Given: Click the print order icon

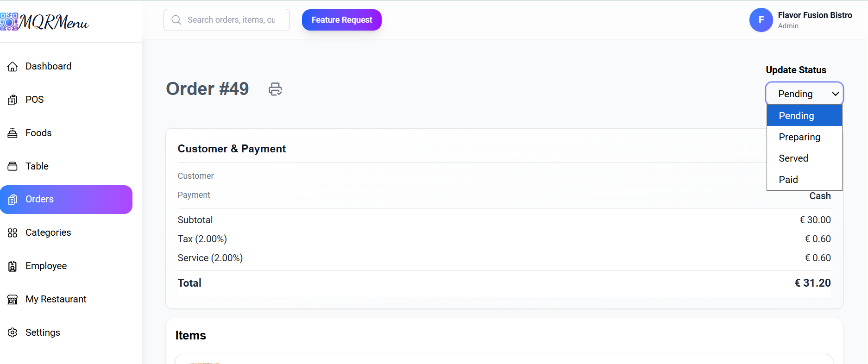Looking at the screenshot, I should pyautogui.click(x=275, y=89).
